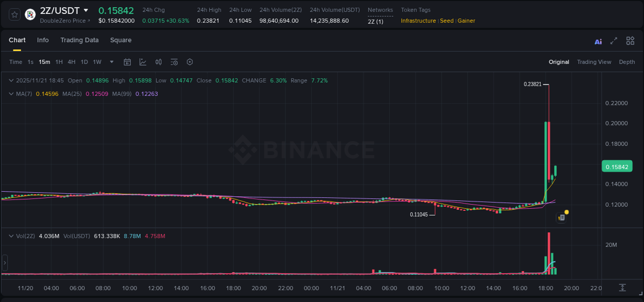Open the AI analysis assistant
Screen dimensions: 644x302
[x=598, y=41]
